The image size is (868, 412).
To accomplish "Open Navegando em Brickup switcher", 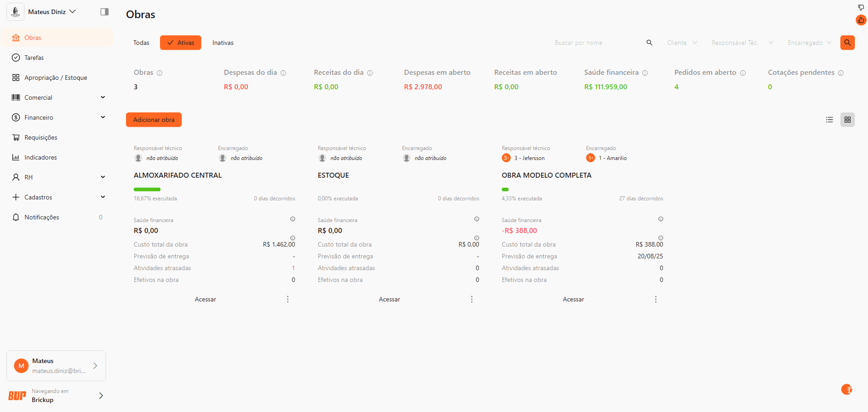I will point(56,396).
